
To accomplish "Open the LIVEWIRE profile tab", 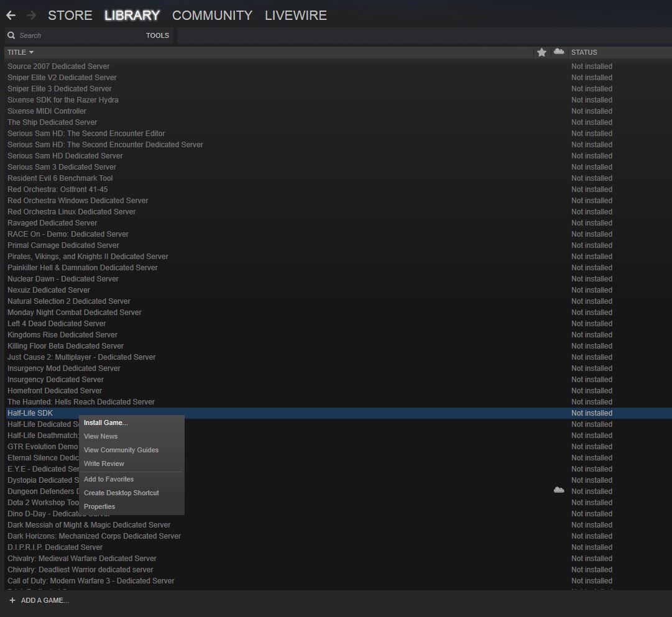I will 296,16.
